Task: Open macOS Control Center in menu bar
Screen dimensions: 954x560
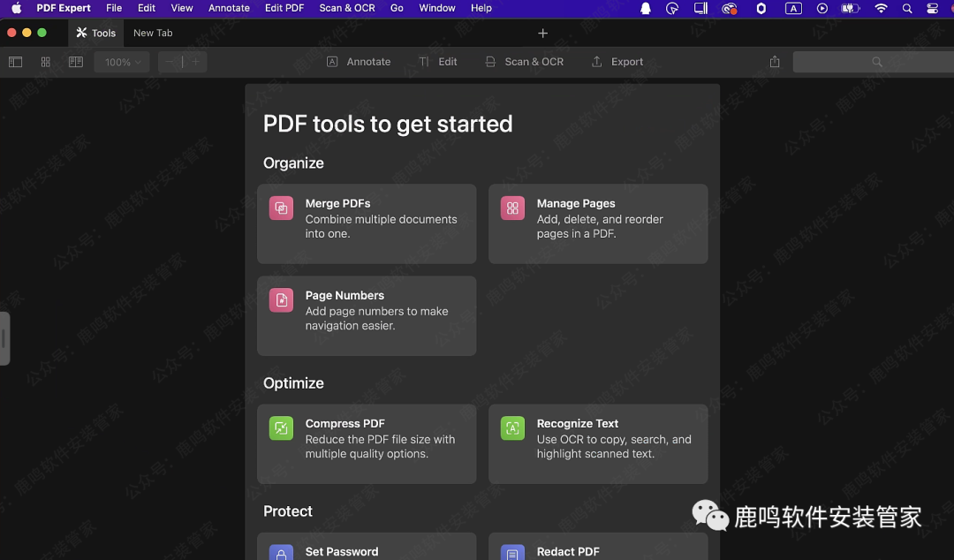Action: 933,8
